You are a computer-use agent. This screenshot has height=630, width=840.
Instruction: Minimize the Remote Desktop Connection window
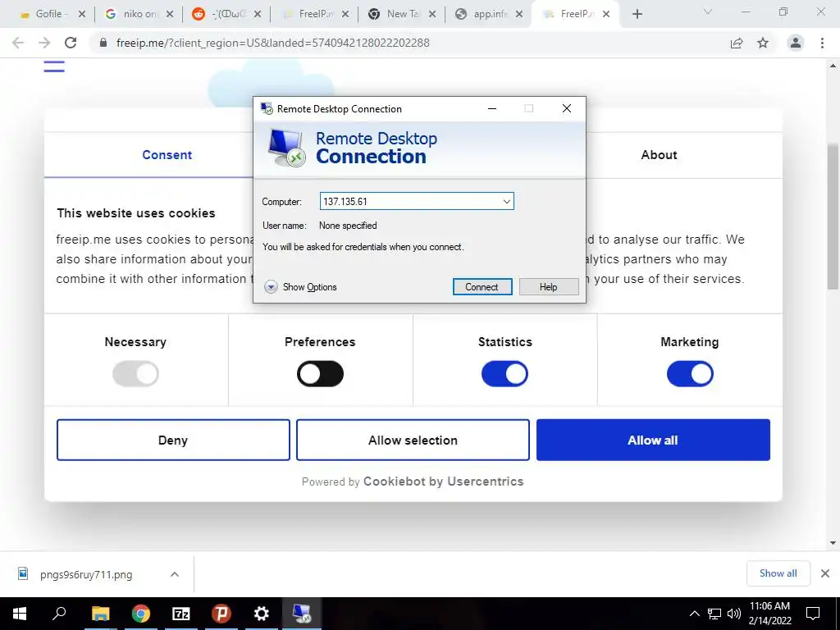[x=492, y=108]
